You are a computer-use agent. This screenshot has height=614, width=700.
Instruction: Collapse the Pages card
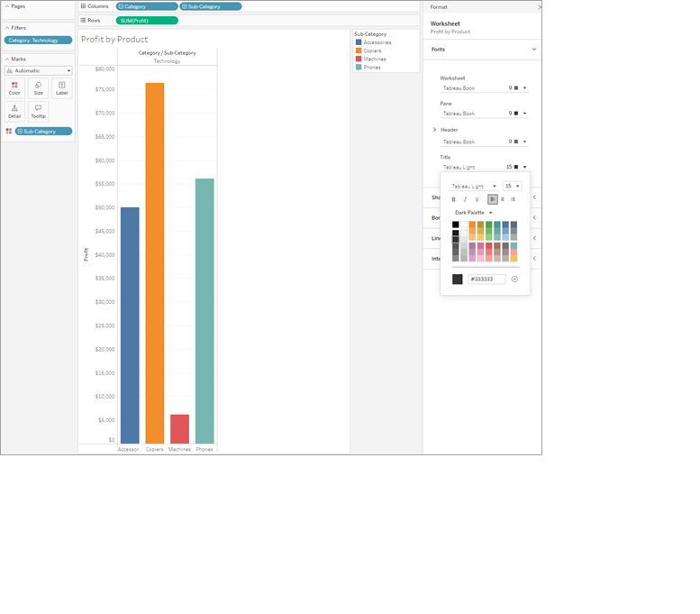pos(7,6)
